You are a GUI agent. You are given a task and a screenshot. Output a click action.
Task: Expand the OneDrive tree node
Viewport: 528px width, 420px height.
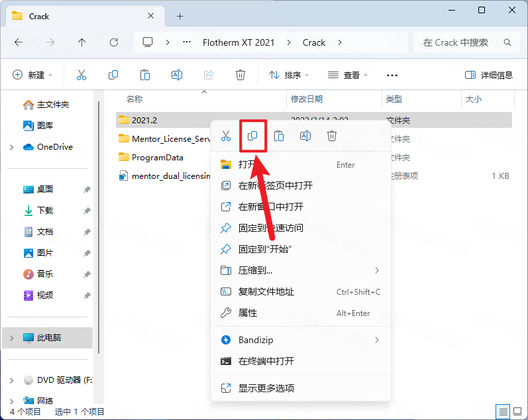[x=12, y=147]
